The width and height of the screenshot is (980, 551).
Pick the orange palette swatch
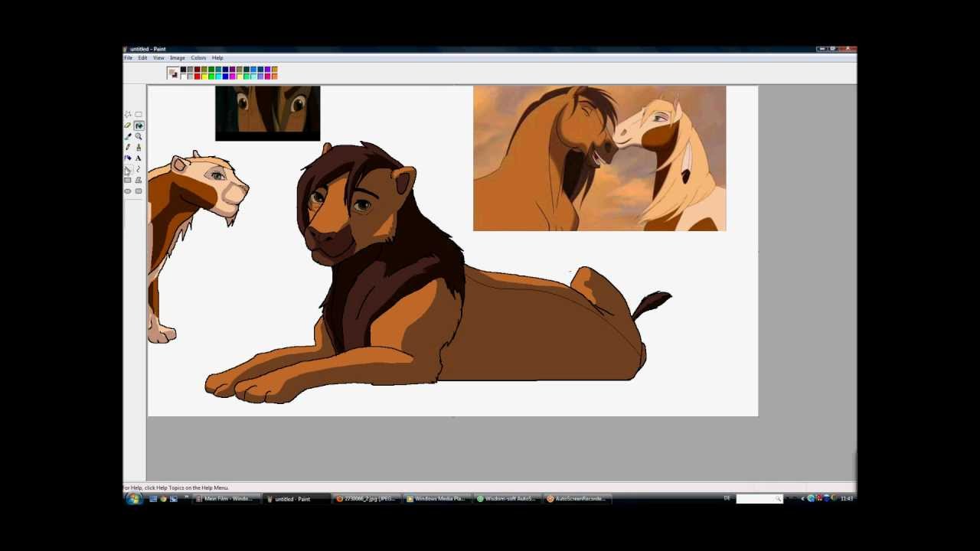(x=275, y=77)
